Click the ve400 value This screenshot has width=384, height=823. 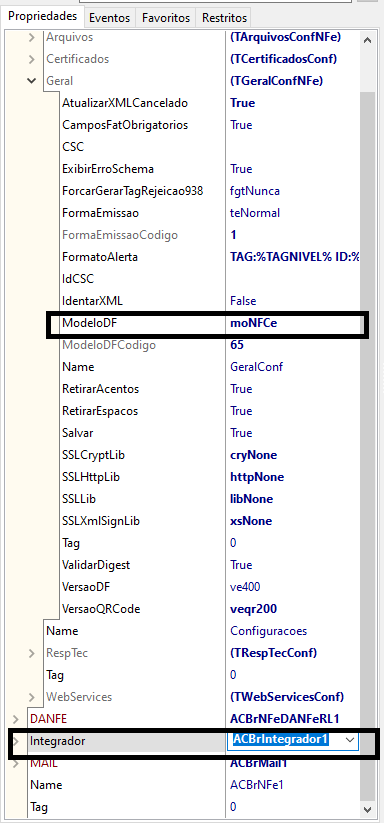(x=245, y=587)
